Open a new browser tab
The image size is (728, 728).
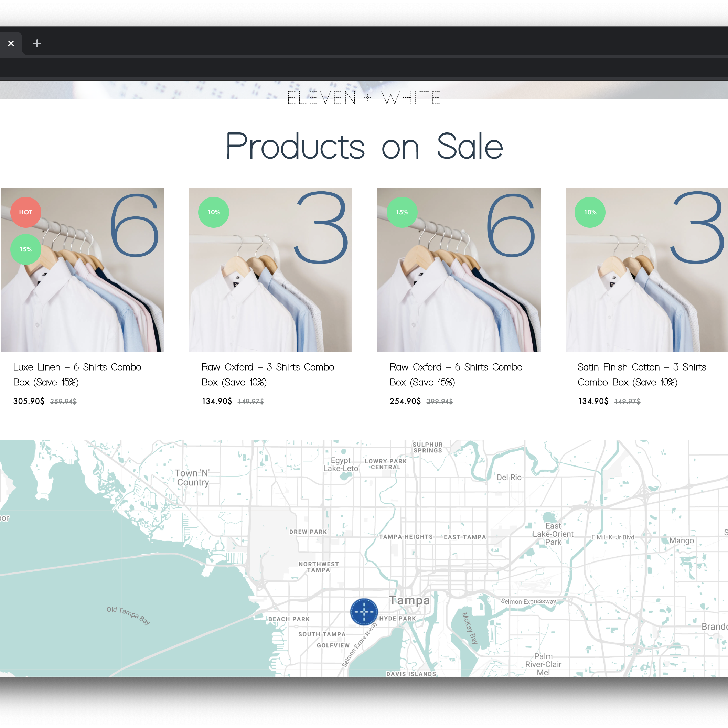point(37,43)
